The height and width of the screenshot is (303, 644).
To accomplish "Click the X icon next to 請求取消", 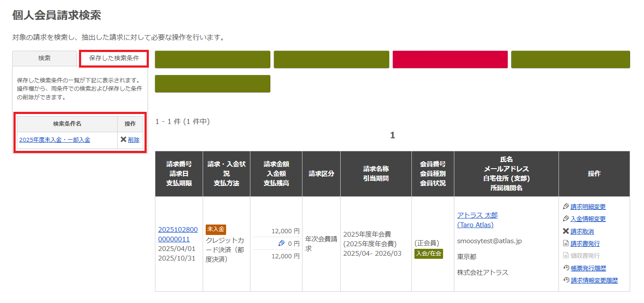I will [565, 231].
